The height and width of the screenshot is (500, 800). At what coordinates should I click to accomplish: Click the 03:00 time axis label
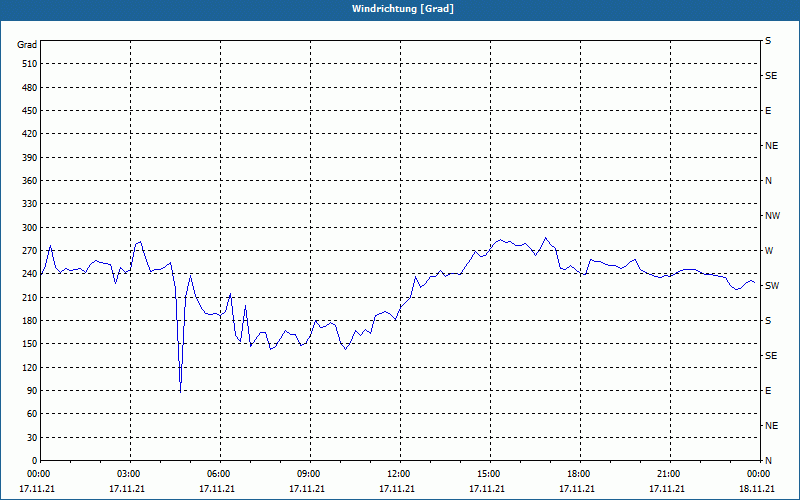[x=130, y=474]
